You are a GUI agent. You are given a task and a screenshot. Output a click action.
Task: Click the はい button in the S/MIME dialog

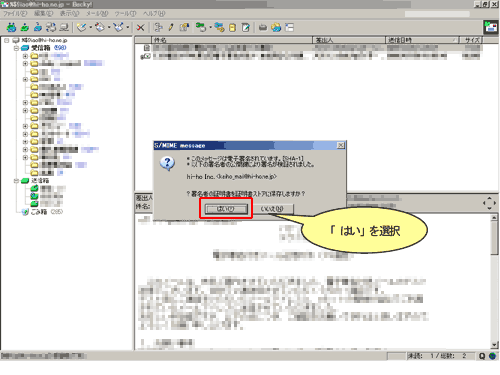coord(226,209)
